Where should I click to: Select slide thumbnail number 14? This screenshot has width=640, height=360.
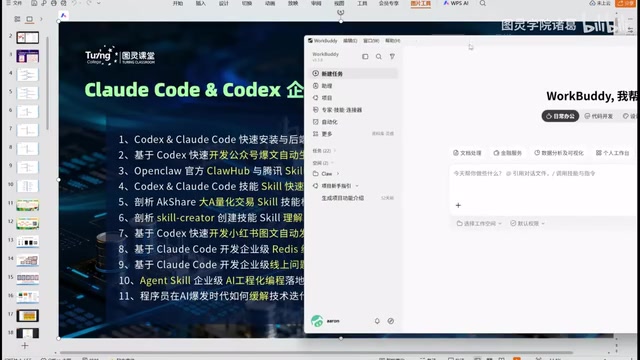coord(28,260)
